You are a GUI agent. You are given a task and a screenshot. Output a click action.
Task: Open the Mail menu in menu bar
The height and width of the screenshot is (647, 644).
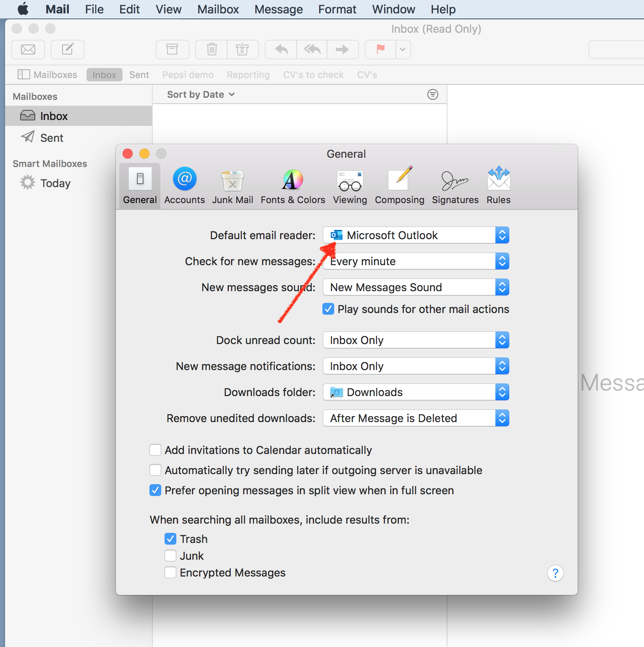(x=58, y=9)
